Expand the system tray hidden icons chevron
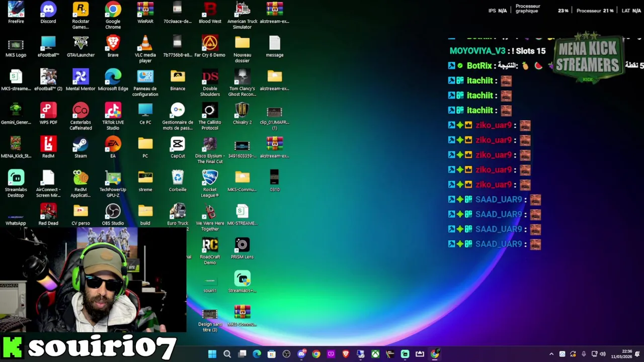 pyautogui.click(x=551, y=354)
